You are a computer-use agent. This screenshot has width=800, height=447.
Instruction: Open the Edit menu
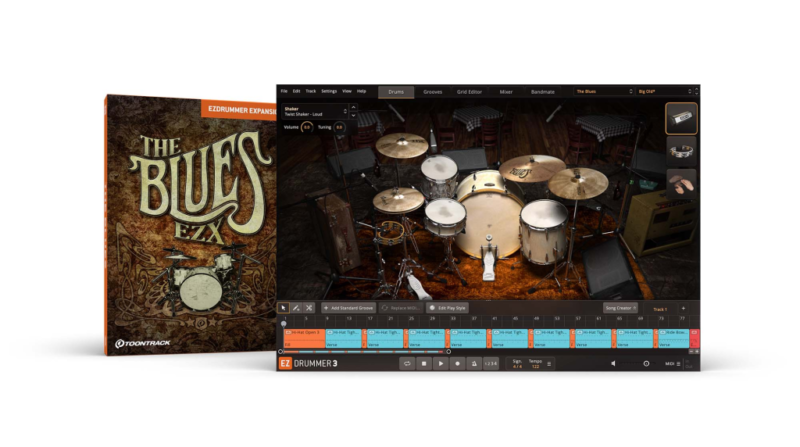(296, 91)
